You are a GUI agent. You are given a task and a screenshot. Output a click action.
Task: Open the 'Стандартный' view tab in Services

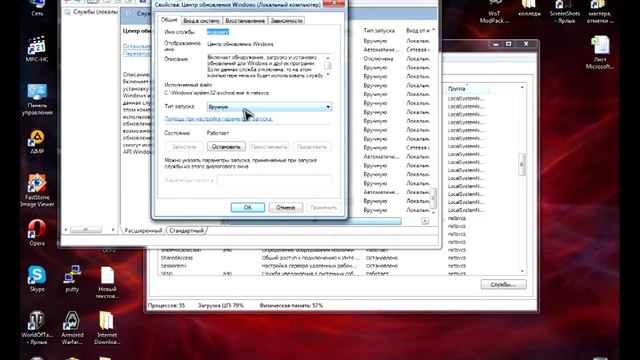pos(187,231)
